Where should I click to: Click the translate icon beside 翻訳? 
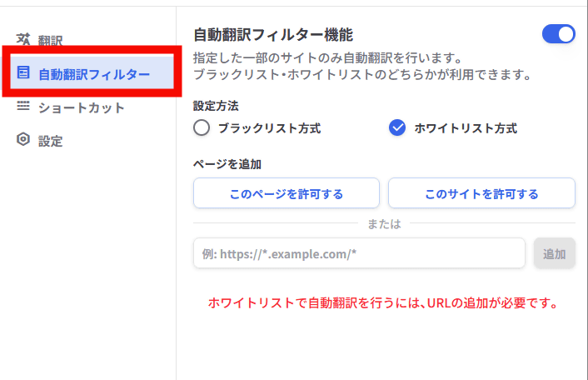point(23,40)
